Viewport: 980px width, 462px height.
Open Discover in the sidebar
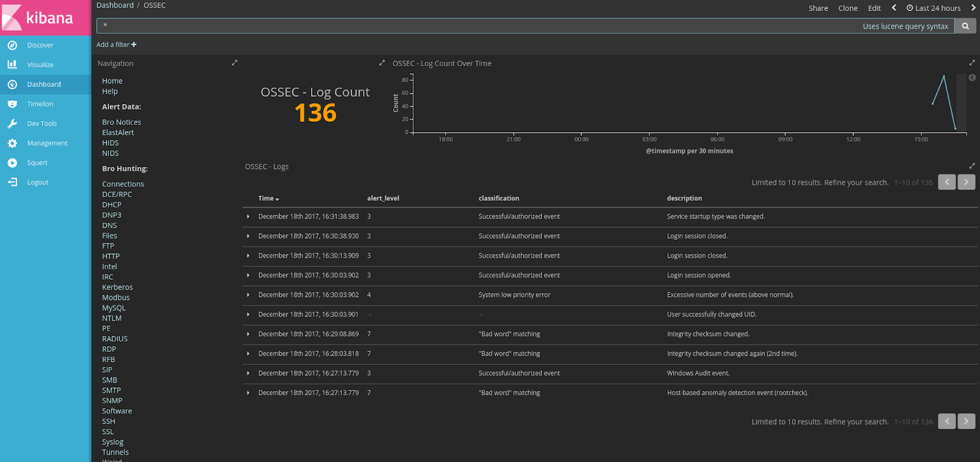coord(40,45)
